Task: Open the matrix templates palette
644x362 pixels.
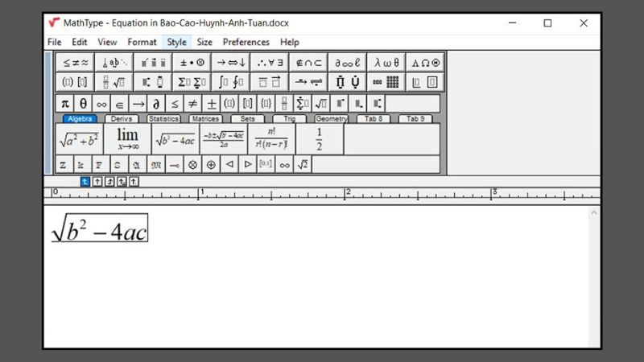Action: pyautogui.click(x=386, y=82)
